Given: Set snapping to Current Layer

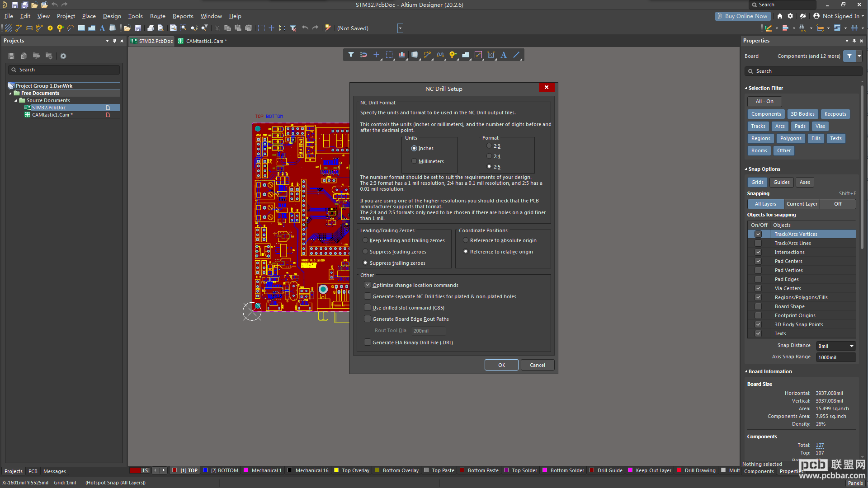Looking at the screenshot, I should [x=802, y=204].
